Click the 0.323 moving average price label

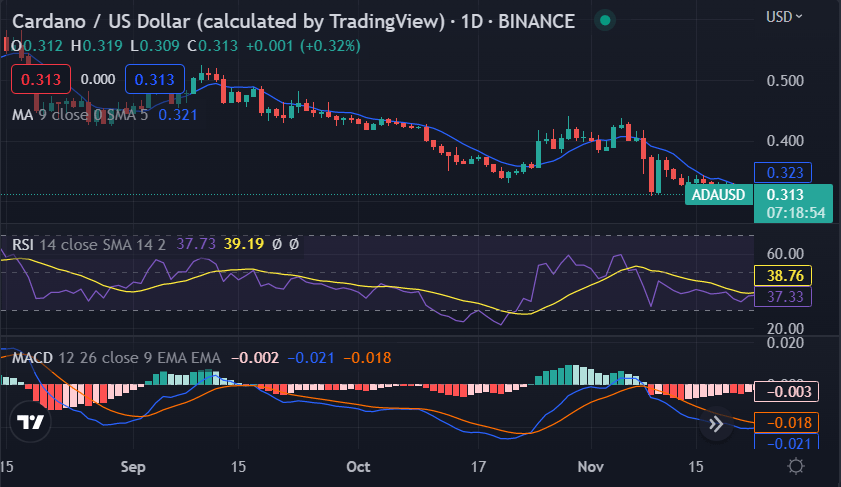click(x=783, y=173)
